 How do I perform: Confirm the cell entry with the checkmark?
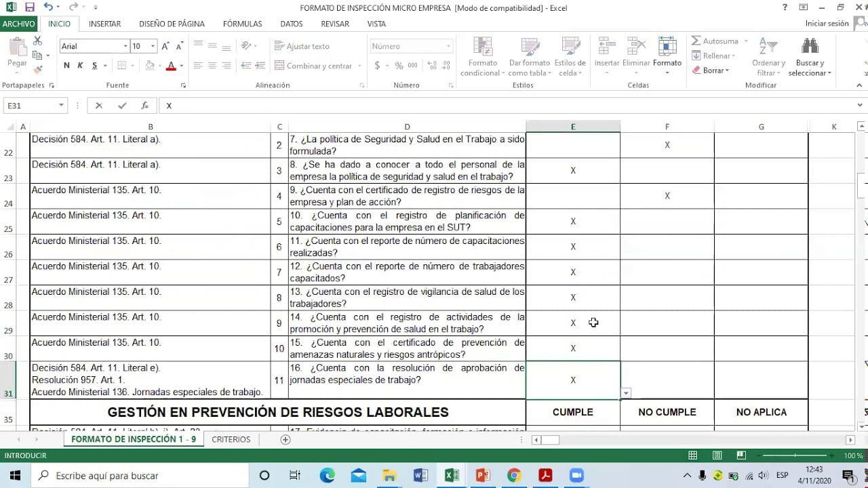click(x=122, y=106)
